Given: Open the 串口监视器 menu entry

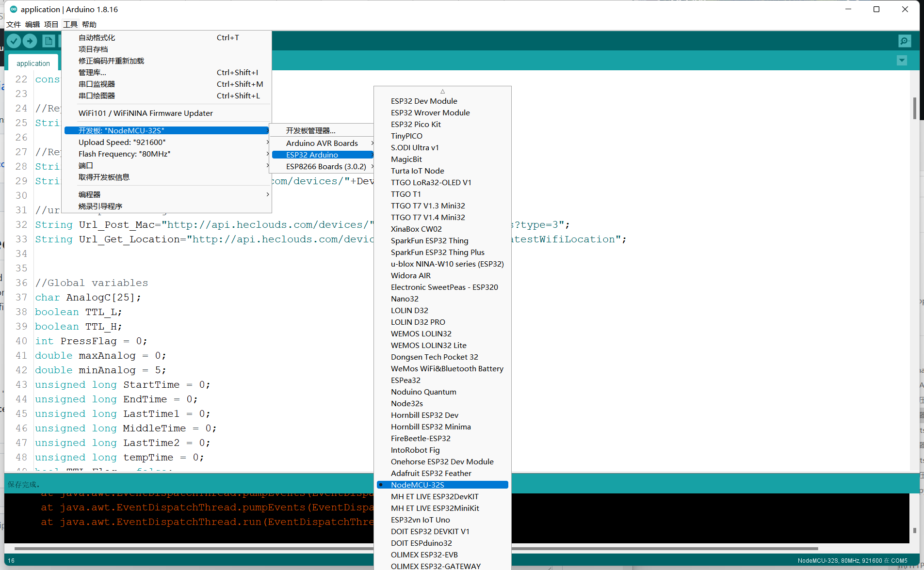Looking at the screenshot, I should click(97, 84).
